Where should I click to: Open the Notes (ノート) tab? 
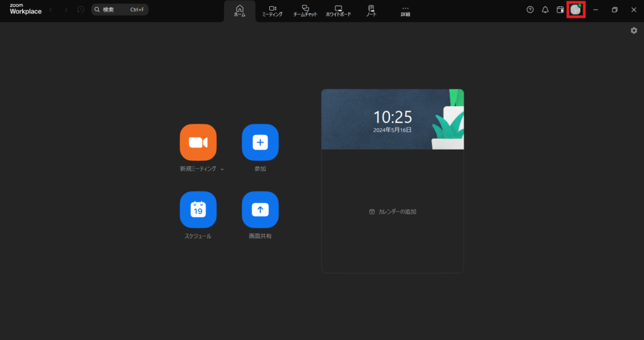[x=371, y=11]
